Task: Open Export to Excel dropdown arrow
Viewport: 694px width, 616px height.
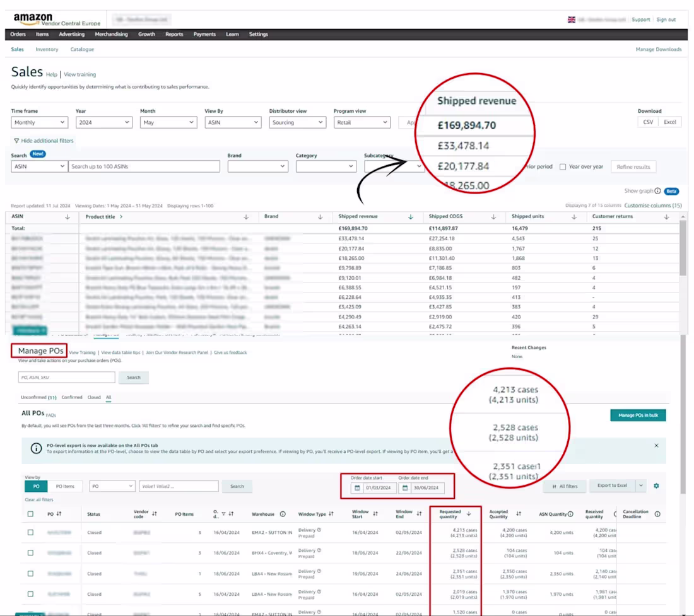Action: point(640,485)
